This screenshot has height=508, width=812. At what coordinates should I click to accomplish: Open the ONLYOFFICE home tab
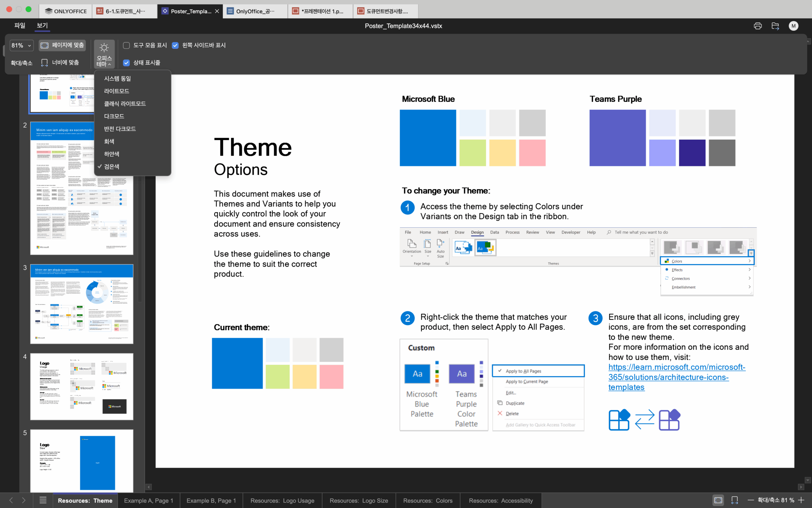click(66, 11)
